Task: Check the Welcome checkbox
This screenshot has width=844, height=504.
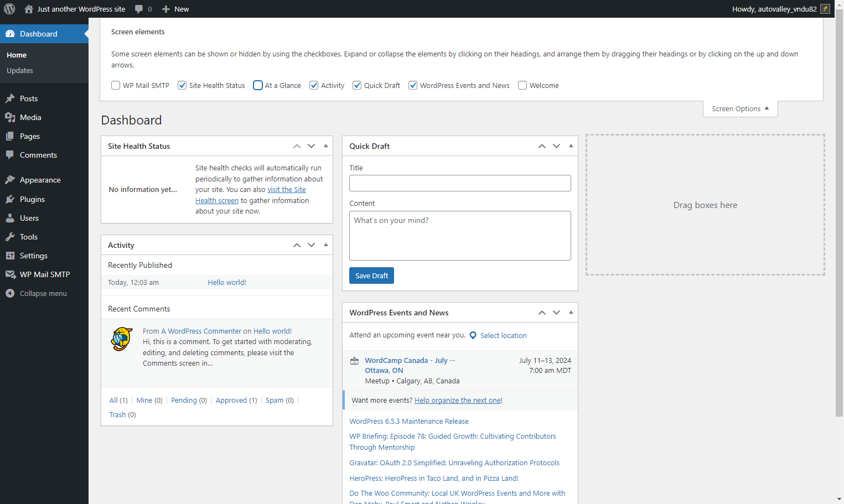Action: (x=522, y=85)
